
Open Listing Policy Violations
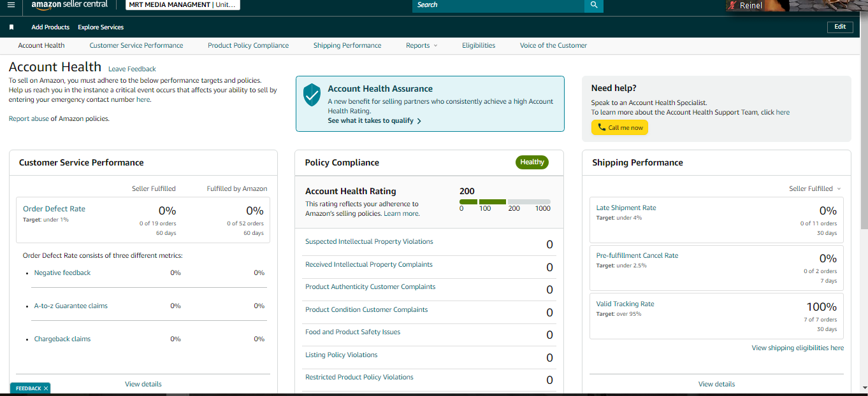(341, 355)
